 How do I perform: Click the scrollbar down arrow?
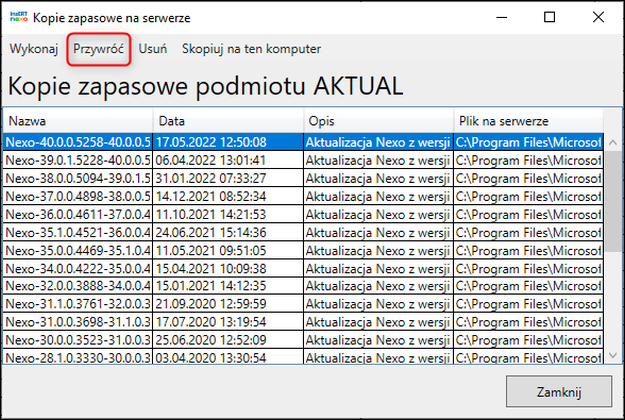pyautogui.click(x=613, y=355)
